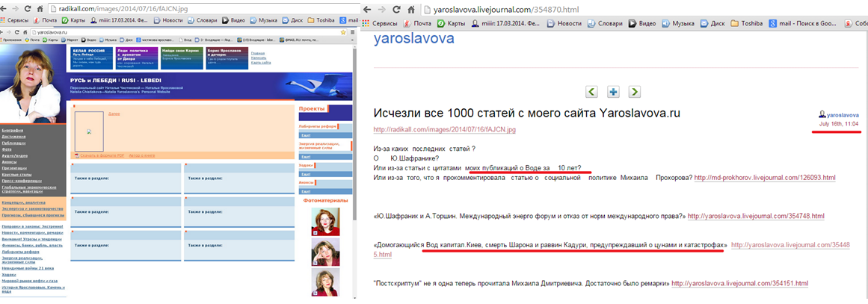
Task: Click the user icon beside author yaroslavova
Action: [822, 114]
